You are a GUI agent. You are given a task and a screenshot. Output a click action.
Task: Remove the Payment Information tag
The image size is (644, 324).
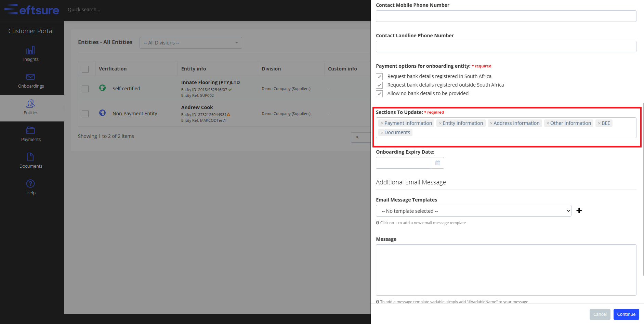[382, 124]
